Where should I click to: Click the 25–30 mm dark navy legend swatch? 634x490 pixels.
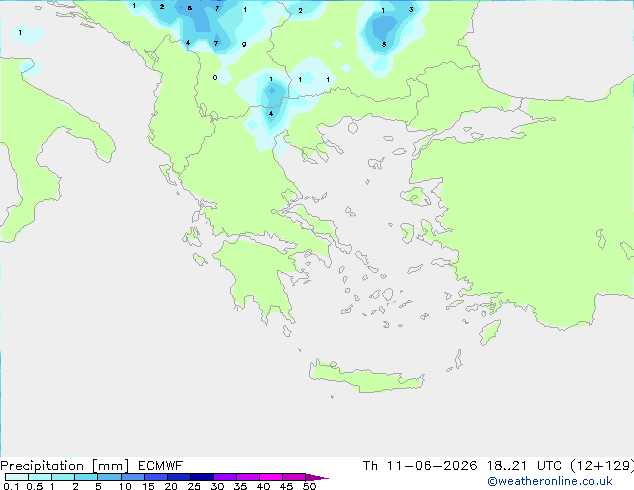coord(202,477)
